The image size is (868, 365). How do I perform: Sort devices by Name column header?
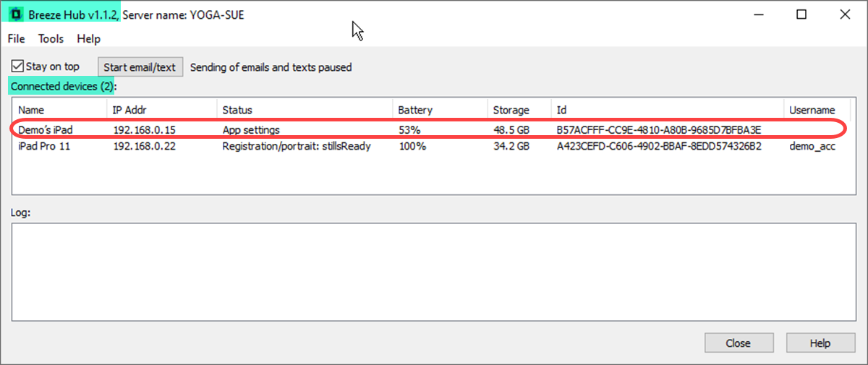[x=60, y=110]
